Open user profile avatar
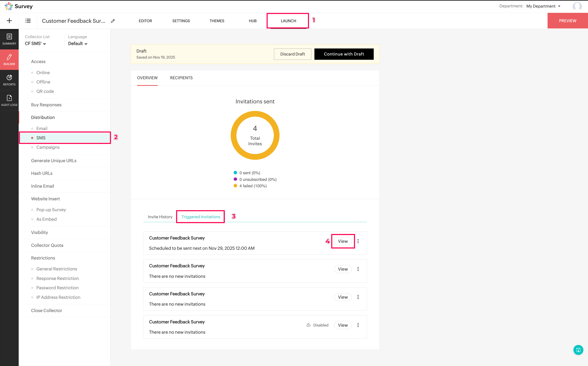The width and height of the screenshot is (588, 366). 577,6
